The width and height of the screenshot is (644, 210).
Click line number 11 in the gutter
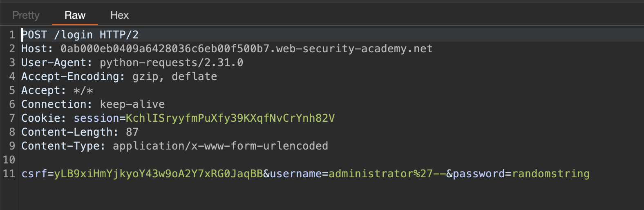pyautogui.click(x=9, y=174)
